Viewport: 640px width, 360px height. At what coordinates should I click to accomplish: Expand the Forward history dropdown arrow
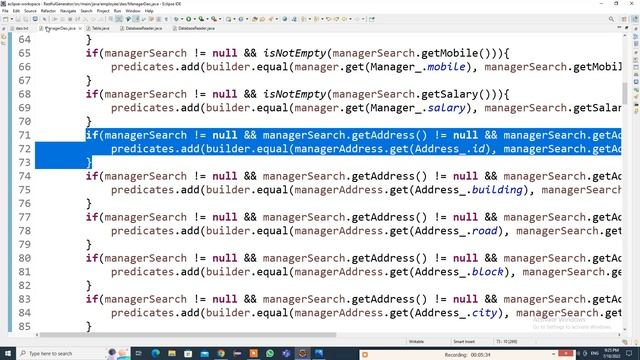[363, 19]
